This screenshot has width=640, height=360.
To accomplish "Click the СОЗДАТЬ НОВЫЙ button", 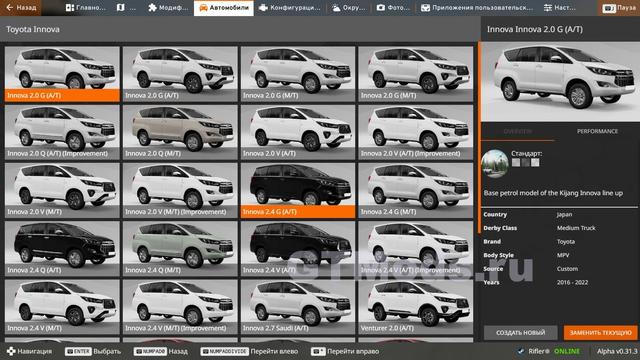I will pos(520,333).
